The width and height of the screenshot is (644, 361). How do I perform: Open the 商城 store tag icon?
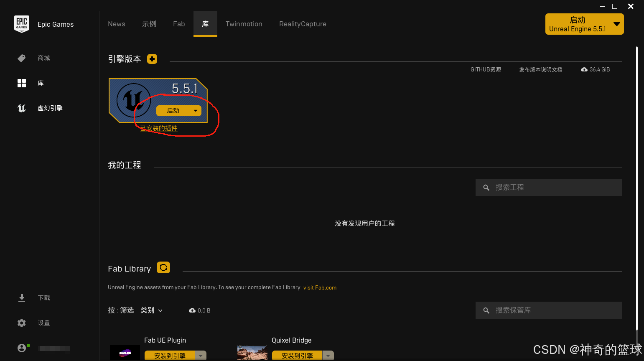tap(22, 58)
